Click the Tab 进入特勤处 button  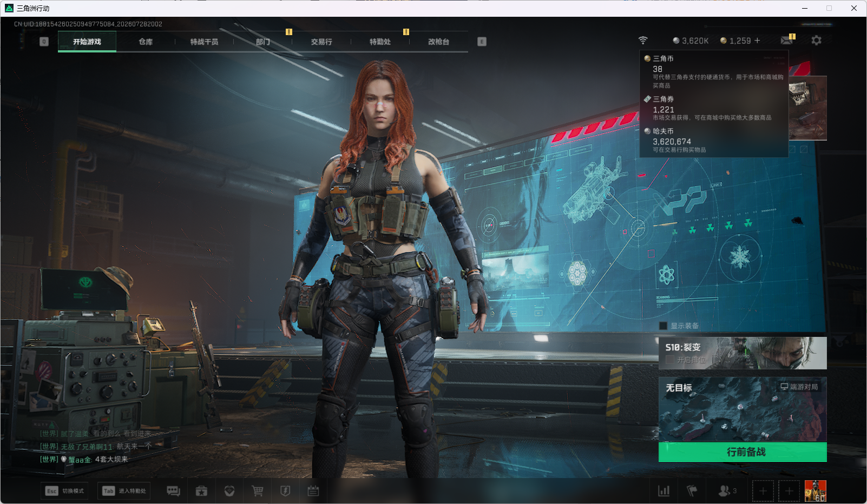(x=124, y=491)
